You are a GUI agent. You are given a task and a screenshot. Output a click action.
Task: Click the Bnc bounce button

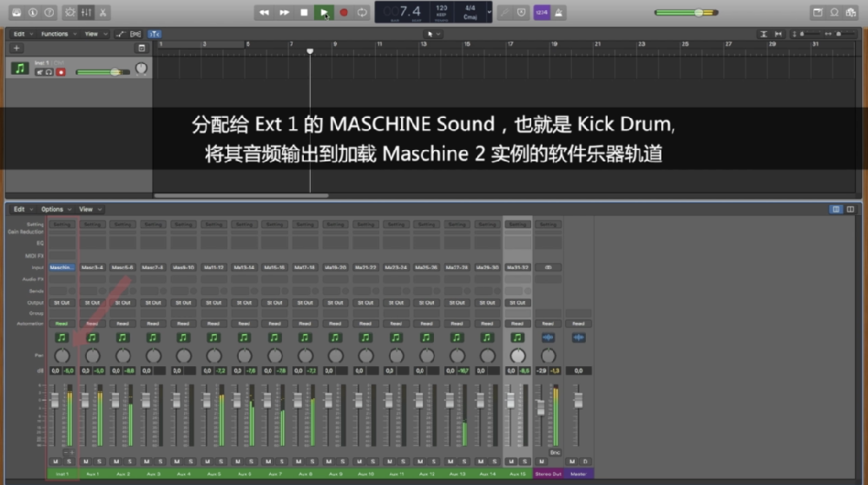tap(555, 452)
